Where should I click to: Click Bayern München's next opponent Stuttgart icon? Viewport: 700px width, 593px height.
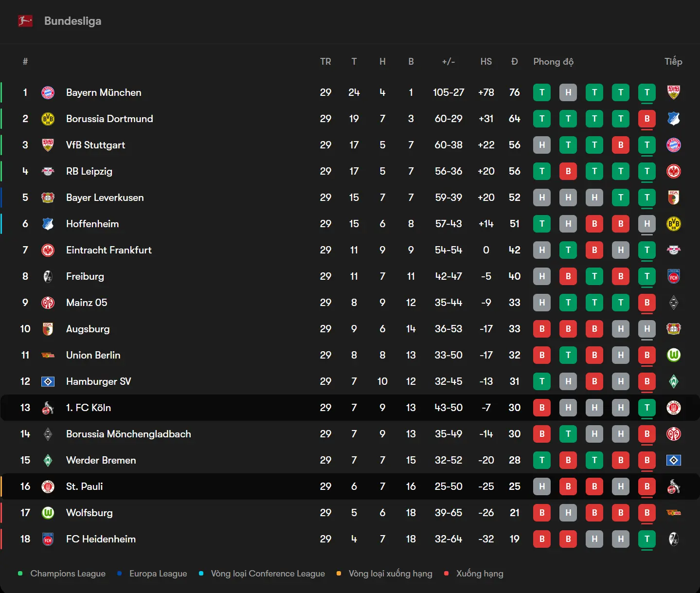click(673, 92)
